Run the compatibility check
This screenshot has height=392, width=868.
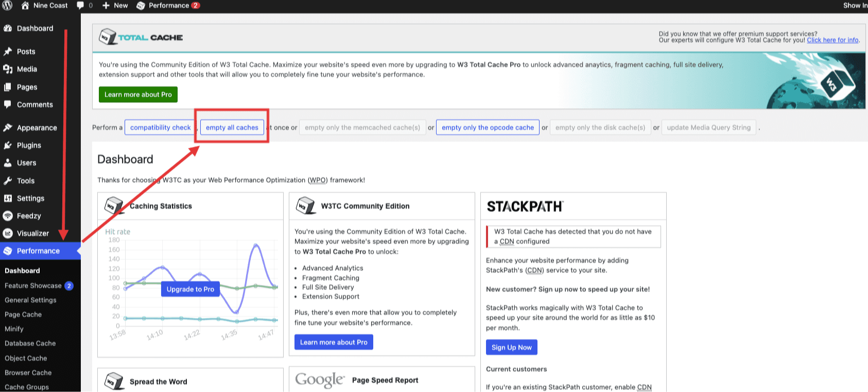pos(160,127)
